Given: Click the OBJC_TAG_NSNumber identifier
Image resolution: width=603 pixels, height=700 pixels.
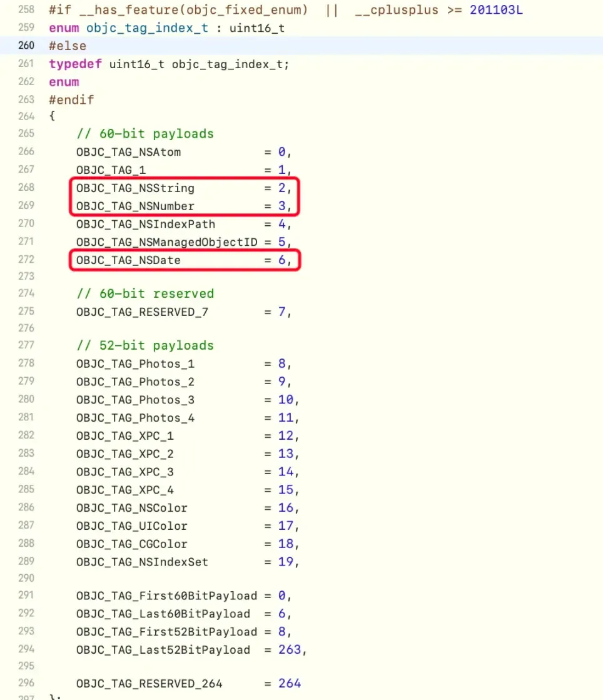Looking at the screenshot, I should coord(135,206).
